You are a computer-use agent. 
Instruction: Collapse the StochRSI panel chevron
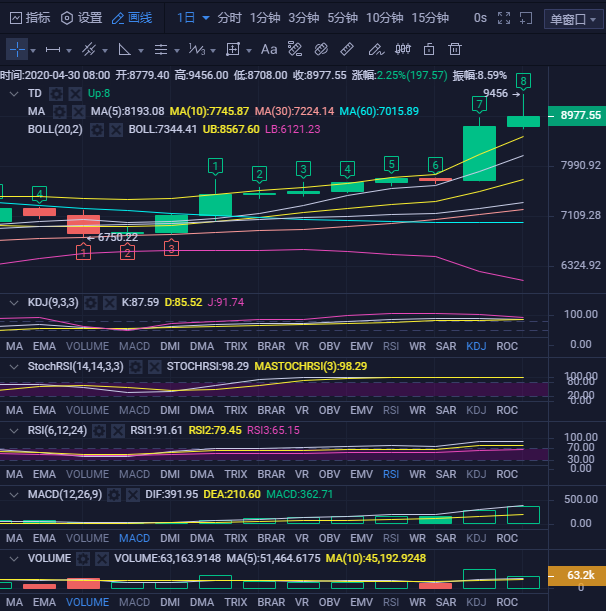[x=14, y=367]
